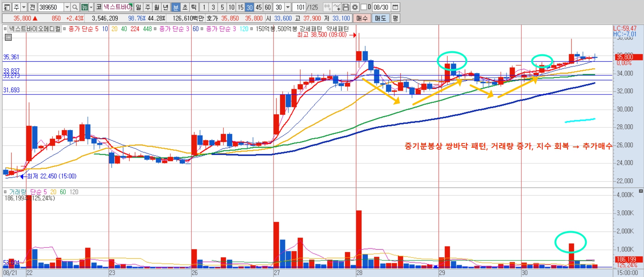
Task: Toggle the 150억봉,500억봉 강세패턴 marker
Action: pyautogui.click(x=252, y=29)
